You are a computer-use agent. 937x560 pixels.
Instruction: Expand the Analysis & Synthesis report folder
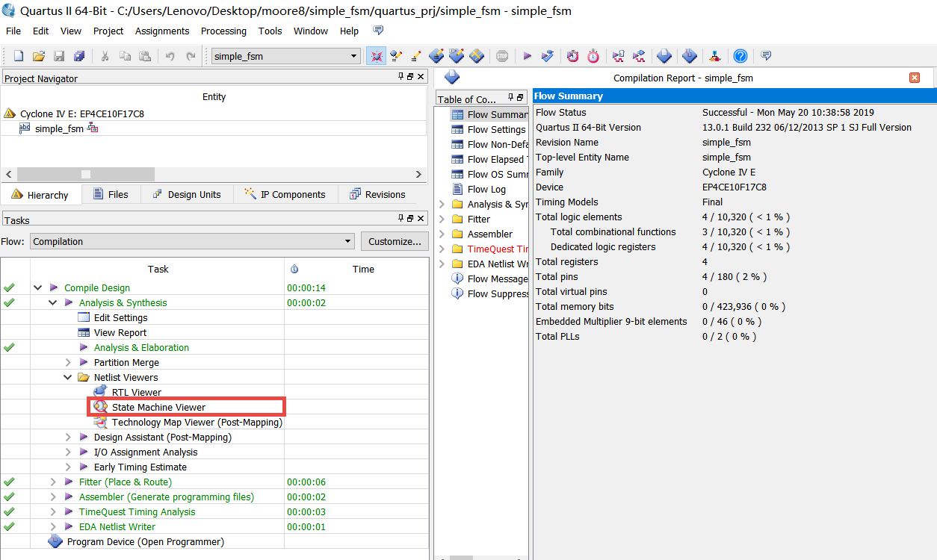pos(442,204)
